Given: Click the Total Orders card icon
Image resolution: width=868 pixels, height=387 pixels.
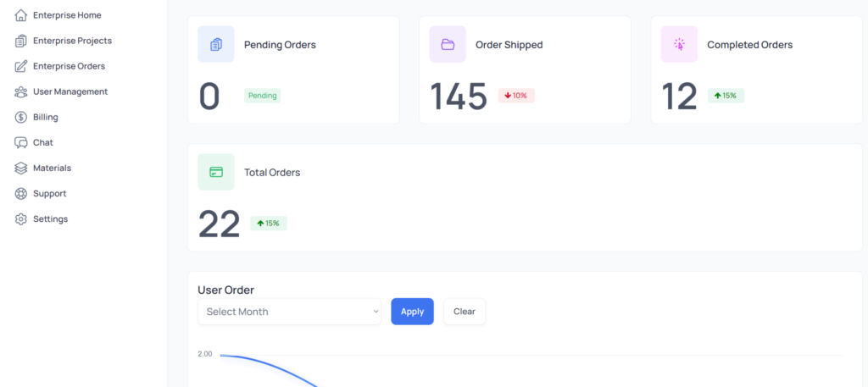Looking at the screenshot, I should (216, 172).
